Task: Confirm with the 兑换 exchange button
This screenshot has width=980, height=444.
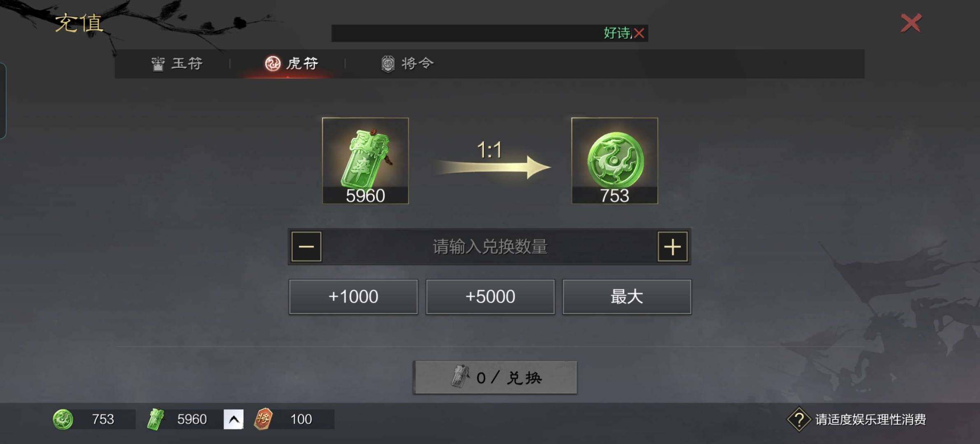Action: [495, 377]
